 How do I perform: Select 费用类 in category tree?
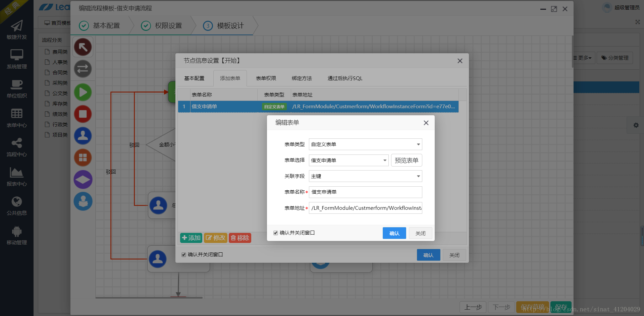(x=60, y=52)
